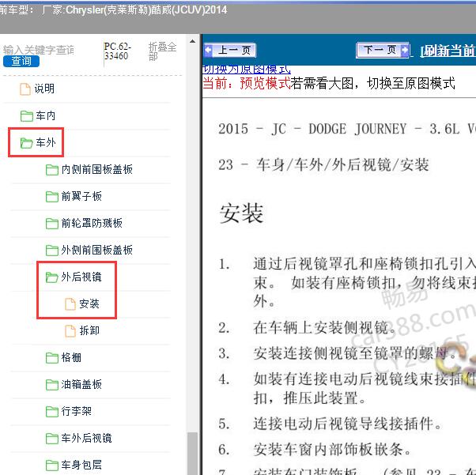Click the left arrow icon on 上一页
This screenshot has width=476, height=475.
(x=209, y=50)
